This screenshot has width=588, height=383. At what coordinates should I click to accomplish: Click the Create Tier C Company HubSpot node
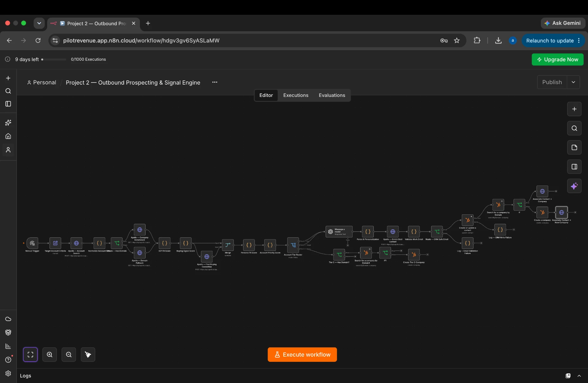pos(414,255)
